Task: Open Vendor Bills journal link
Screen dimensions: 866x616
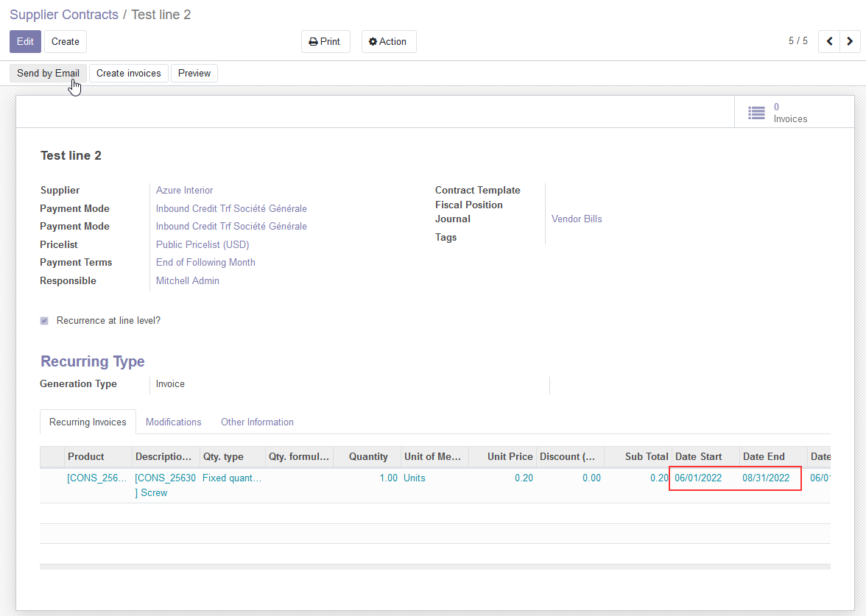Action: point(577,219)
